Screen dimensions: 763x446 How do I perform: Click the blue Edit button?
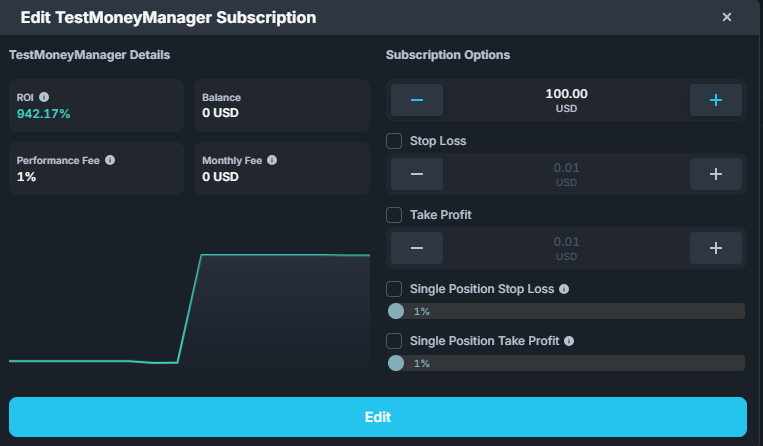click(378, 417)
